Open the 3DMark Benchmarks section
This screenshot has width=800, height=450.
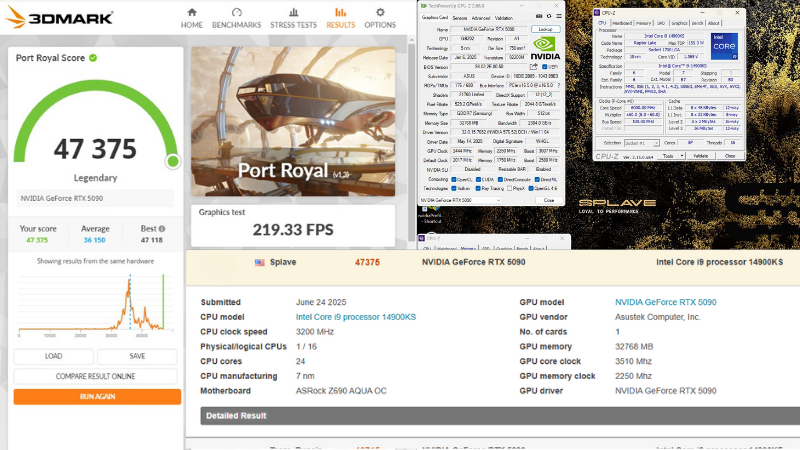coord(236,18)
